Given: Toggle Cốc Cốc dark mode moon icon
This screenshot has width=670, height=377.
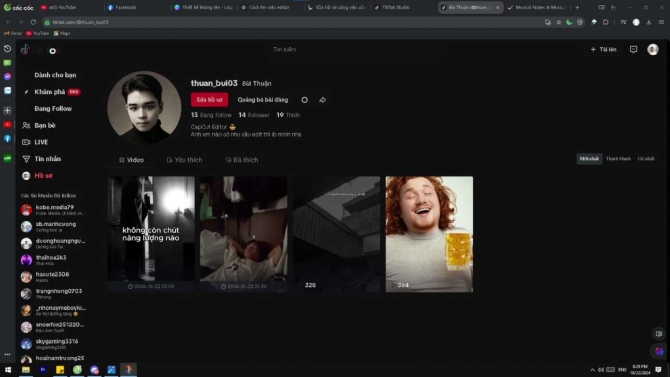Looking at the screenshot, I should [569, 22].
